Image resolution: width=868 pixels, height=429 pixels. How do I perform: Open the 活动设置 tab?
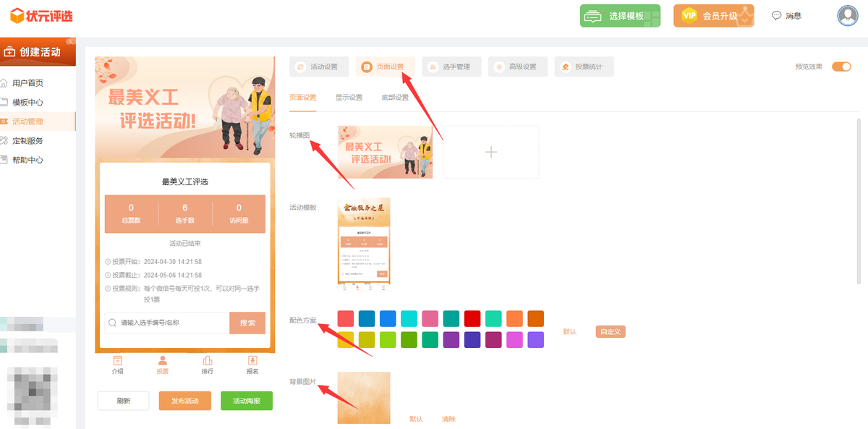(318, 67)
